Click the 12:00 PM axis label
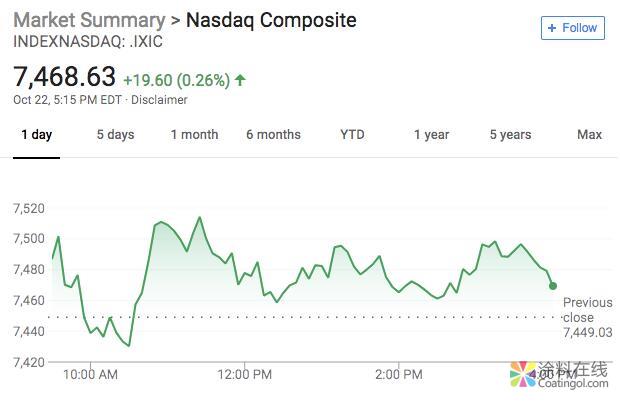This screenshot has height=401, width=620. click(x=244, y=375)
